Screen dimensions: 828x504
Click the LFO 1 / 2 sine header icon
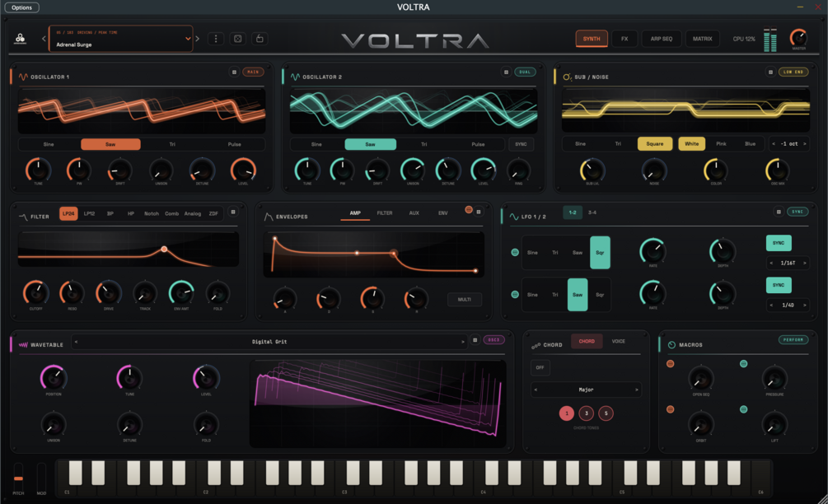514,217
